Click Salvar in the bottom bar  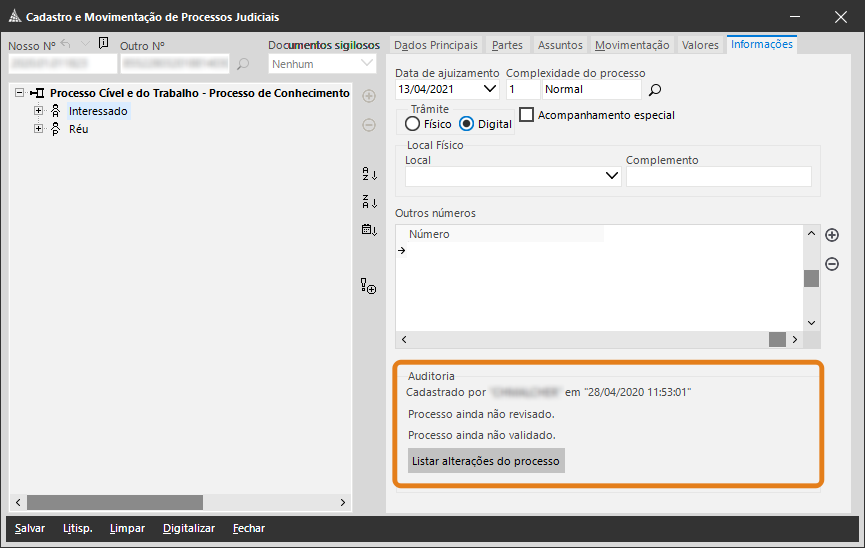(x=30, y=528)
